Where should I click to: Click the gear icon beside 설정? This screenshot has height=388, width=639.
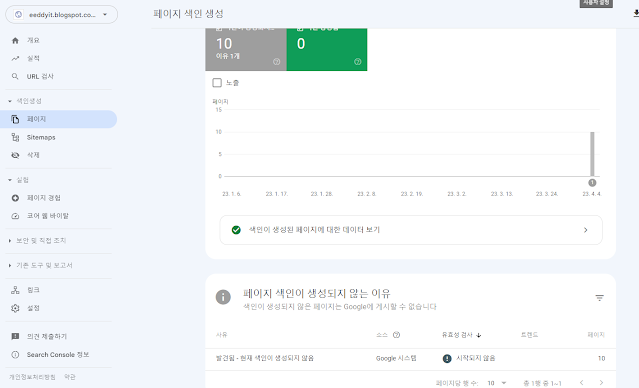click(x=15, y=308)
